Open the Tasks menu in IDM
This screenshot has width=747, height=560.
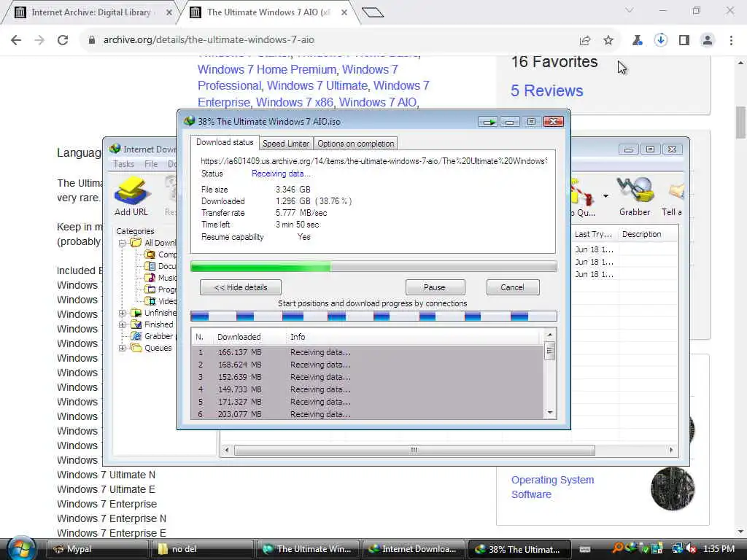(124, 164)
